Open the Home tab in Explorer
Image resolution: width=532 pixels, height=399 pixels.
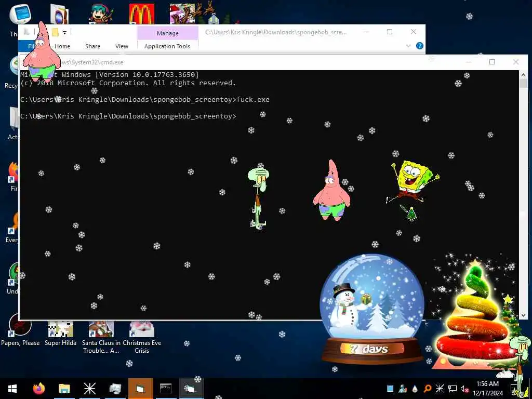click(x=62, y=46)
